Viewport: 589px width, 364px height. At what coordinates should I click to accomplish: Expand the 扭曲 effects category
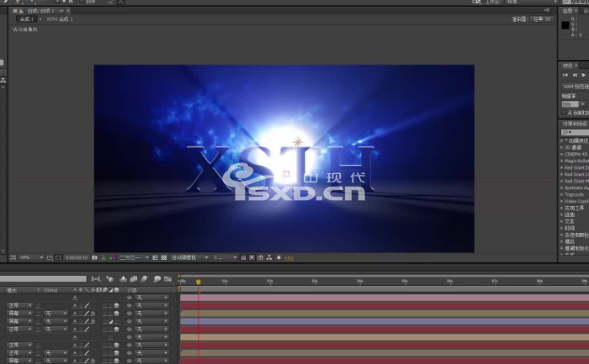tap(562, 214)
